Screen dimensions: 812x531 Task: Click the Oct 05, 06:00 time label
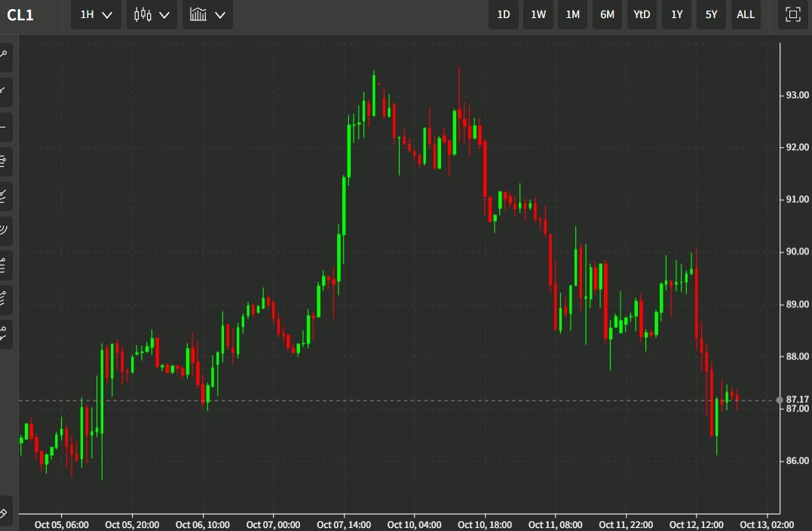pyautogui.click(x=62, y=525)
